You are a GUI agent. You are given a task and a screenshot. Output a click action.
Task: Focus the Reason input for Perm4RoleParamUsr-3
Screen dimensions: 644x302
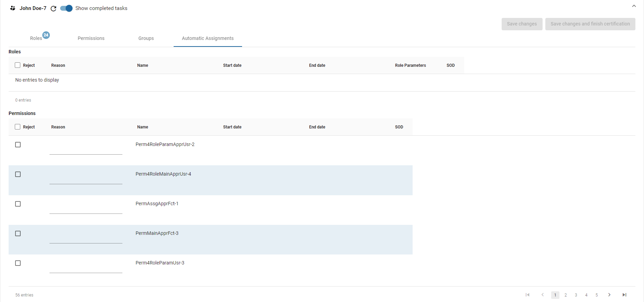(x=86, y=269)
